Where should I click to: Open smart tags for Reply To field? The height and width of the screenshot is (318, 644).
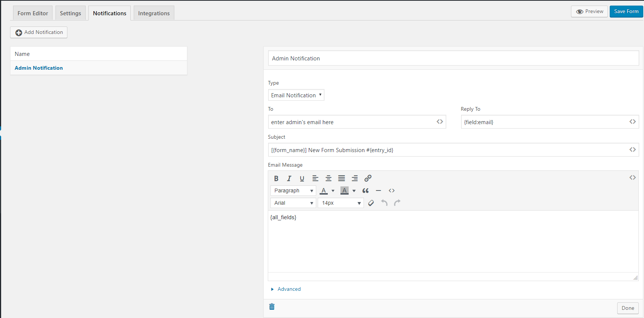(x=632, y=122)
